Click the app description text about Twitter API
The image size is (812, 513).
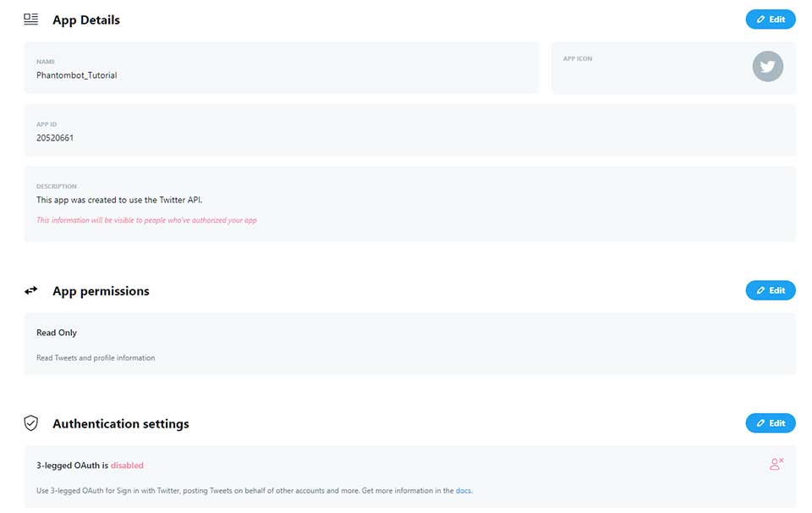tap(119, 201)
